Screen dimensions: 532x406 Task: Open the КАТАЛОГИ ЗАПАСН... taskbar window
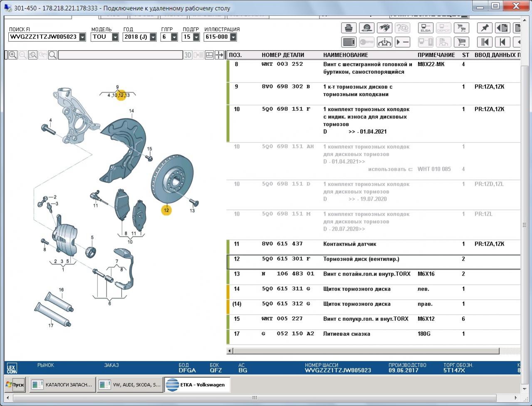click(x=62, y=385)
